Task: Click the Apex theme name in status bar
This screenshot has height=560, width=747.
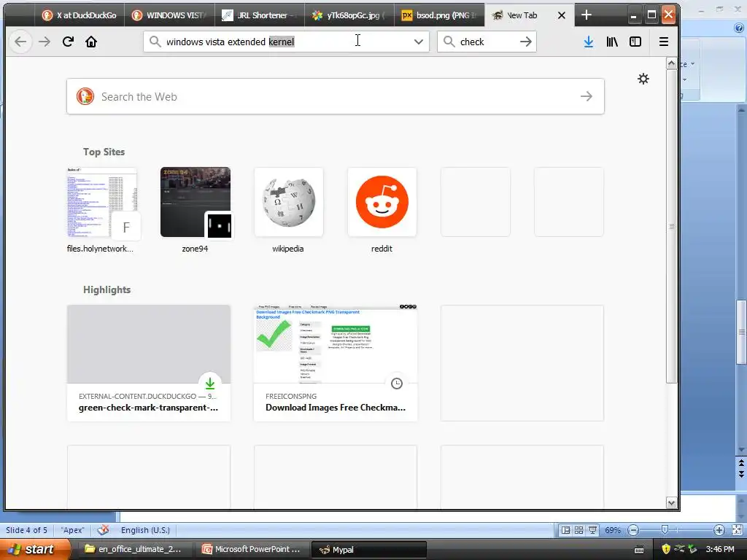Action: 72,530
